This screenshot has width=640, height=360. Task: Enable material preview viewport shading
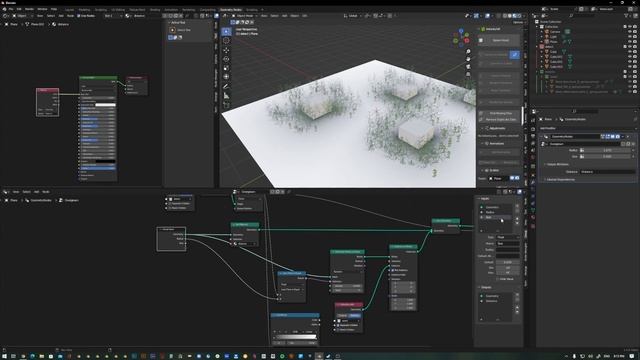click(x=515, y=16)
